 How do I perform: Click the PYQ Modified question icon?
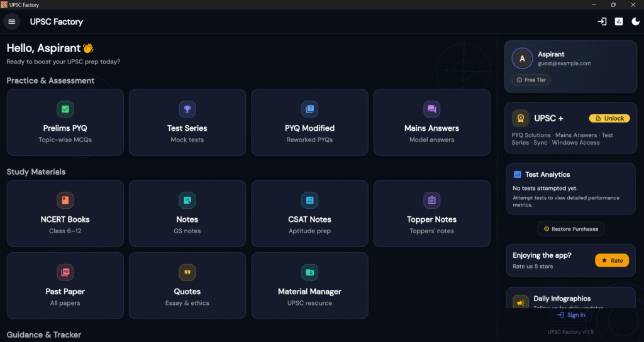click(x=309, y=109)
